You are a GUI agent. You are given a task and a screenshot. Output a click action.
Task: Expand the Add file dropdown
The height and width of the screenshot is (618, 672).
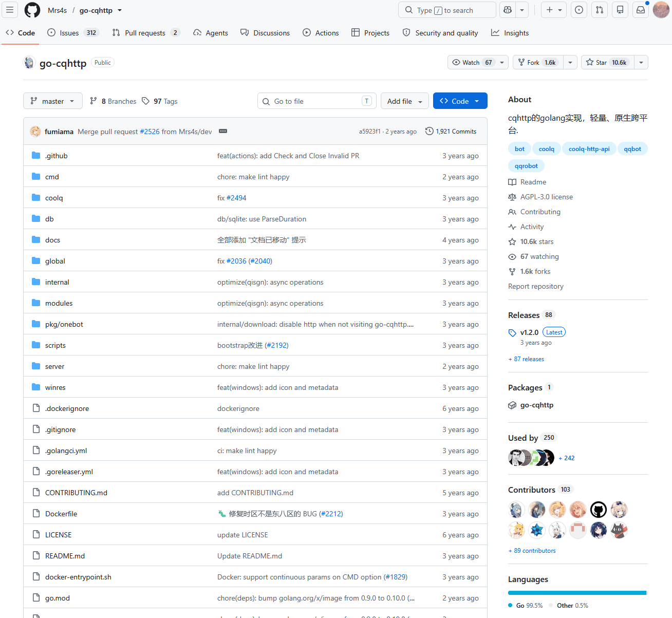pos(405,101)
